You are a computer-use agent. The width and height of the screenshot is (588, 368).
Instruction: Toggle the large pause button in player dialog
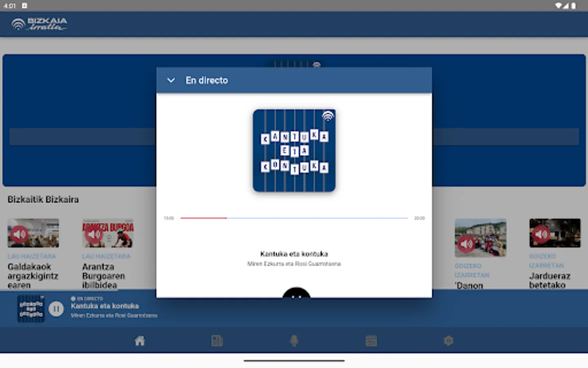297,296
